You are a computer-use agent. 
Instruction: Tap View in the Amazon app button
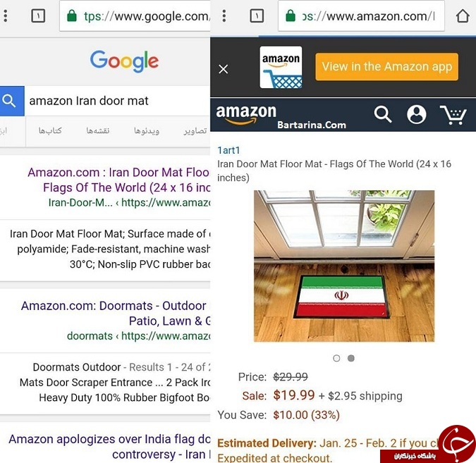coord(386,67)
